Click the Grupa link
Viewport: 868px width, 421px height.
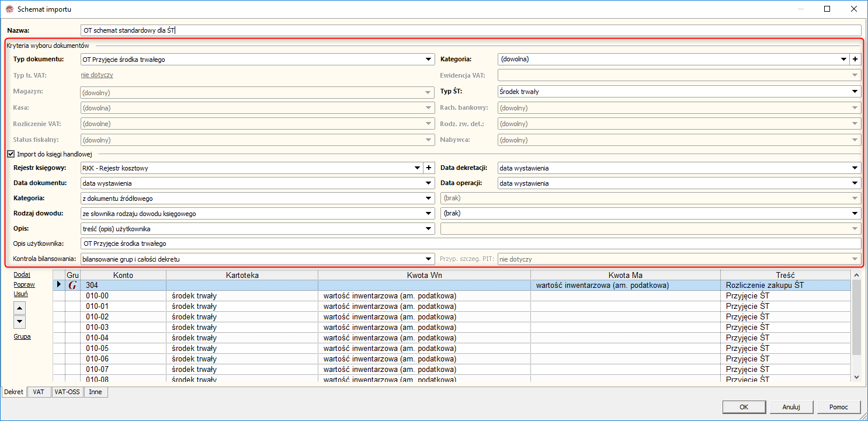[22, 336]
